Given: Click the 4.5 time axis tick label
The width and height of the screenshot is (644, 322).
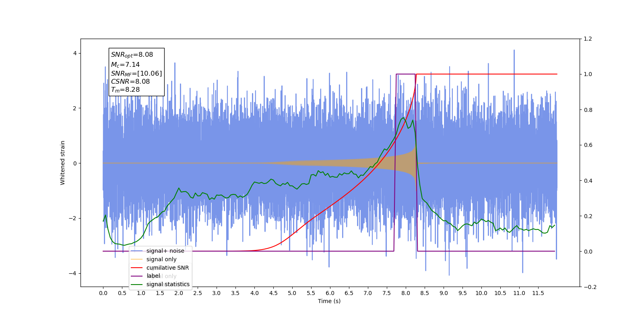Looking at the screenshot, I should pyautogui.click(x=273, y=293).
